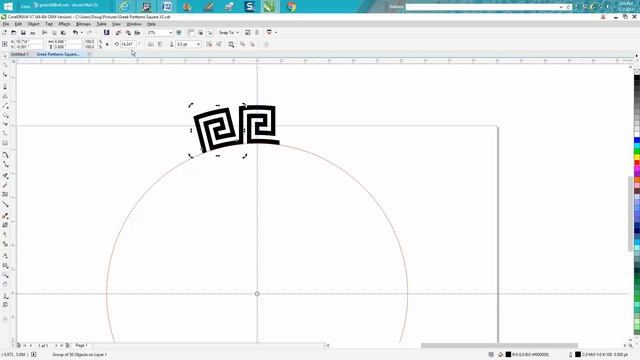The image size is (640, 360).
Task: Toggle the lock ratio button
Action: click(107, 44)
